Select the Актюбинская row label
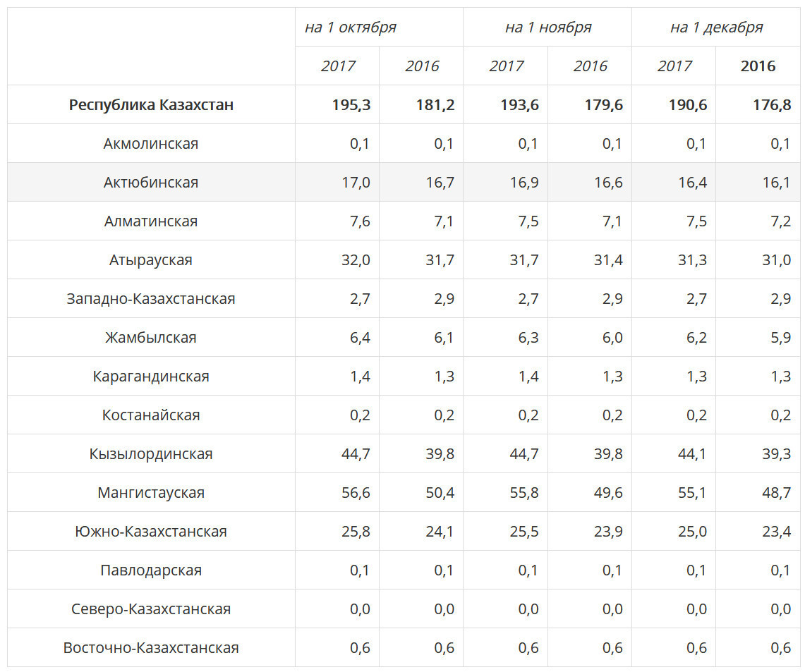The height and width of the screenshot is (672, 805). (151, 182)
